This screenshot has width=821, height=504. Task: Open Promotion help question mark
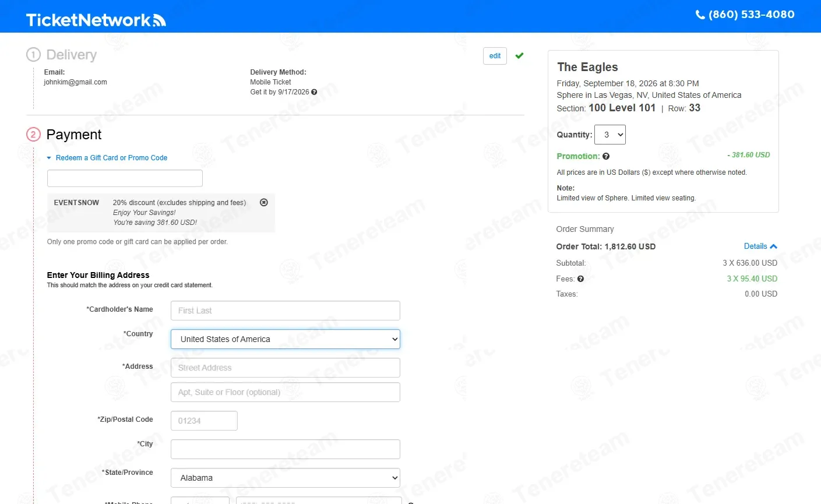tap(606, 156)
